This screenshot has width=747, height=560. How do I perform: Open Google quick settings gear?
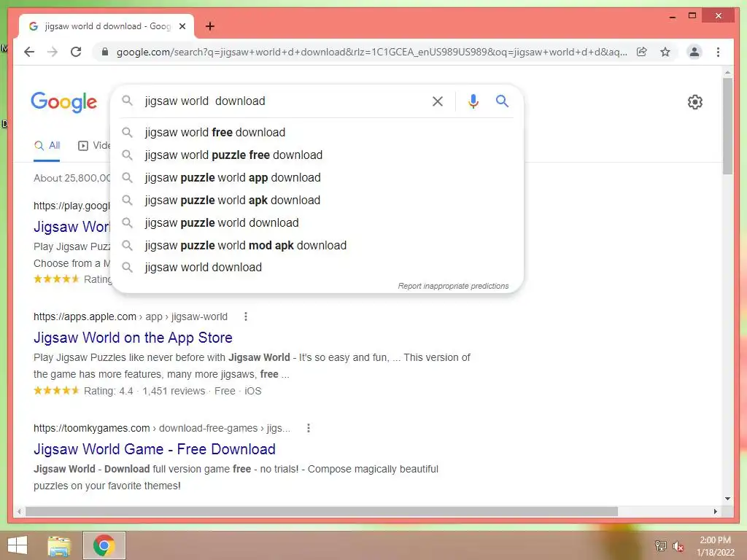(x=695, y=102)
